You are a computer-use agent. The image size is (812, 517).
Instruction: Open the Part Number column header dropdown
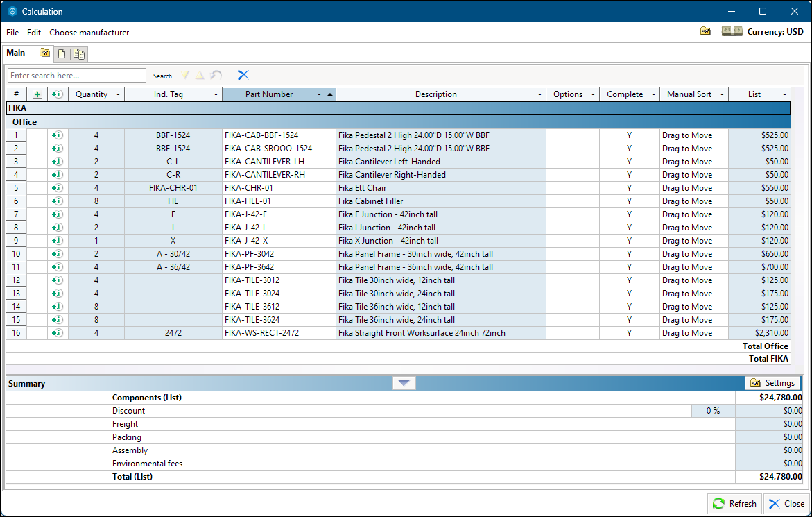point(319,94)
